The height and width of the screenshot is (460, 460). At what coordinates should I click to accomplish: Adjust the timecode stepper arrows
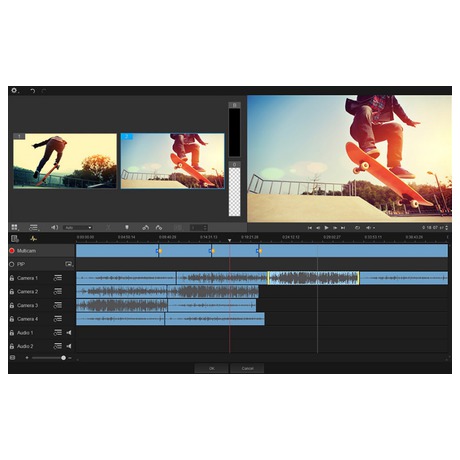(447, 228)
